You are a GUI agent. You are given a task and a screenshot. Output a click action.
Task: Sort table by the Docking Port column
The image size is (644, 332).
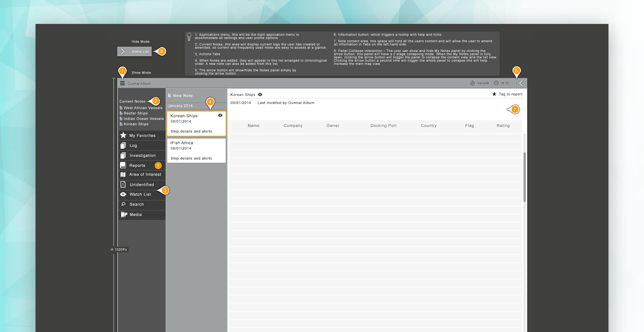click(383, 125)
